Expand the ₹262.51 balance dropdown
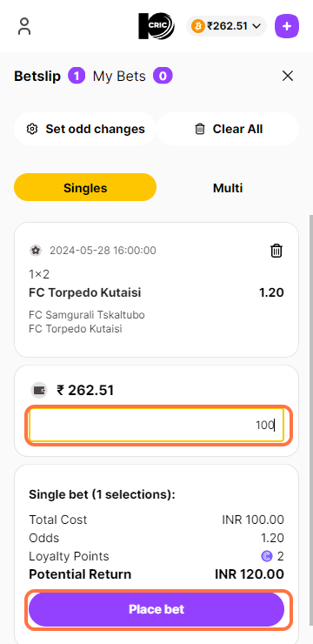This screenshot has width=313, height=644. pyautogui.click(x=226, y=26)
